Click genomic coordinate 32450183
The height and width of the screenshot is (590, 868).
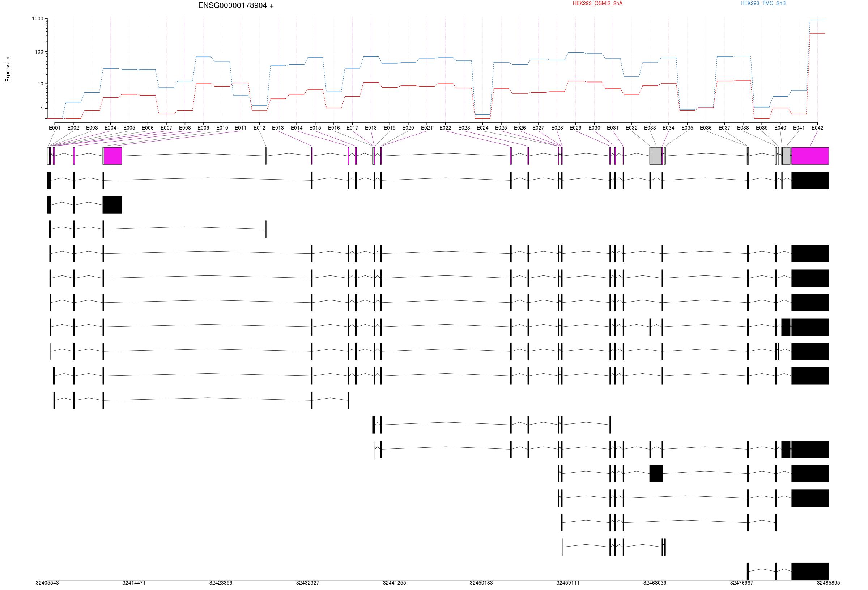[x=481, y=583]
